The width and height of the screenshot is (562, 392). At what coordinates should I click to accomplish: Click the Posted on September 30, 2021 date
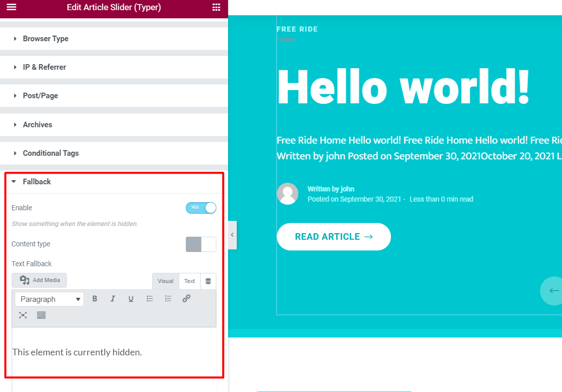pyautogui.click(x=354, y=199)
